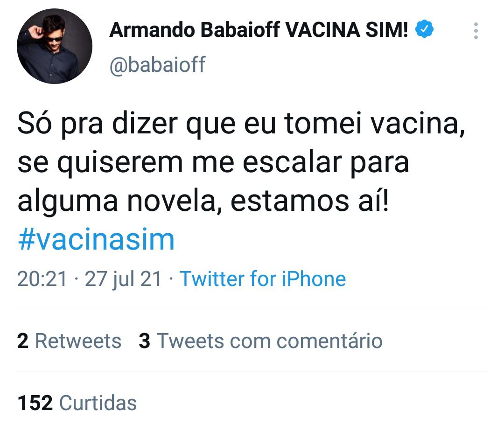Click the "27 jul 21" date
The image size is (504, 425).
click(124, 279)
